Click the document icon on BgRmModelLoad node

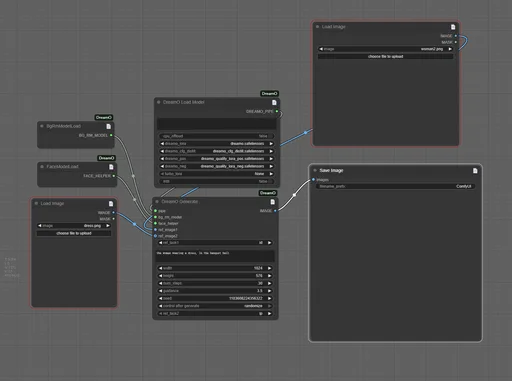point(108,126)
